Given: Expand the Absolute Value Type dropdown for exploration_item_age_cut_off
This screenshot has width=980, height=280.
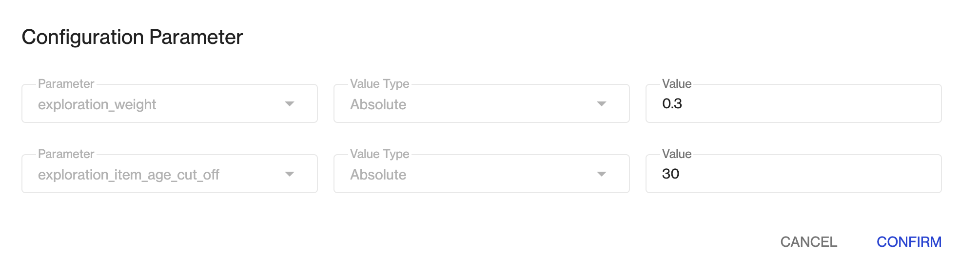Looking at the screenshot, I should pyautogui.click(x=481, y=174).
